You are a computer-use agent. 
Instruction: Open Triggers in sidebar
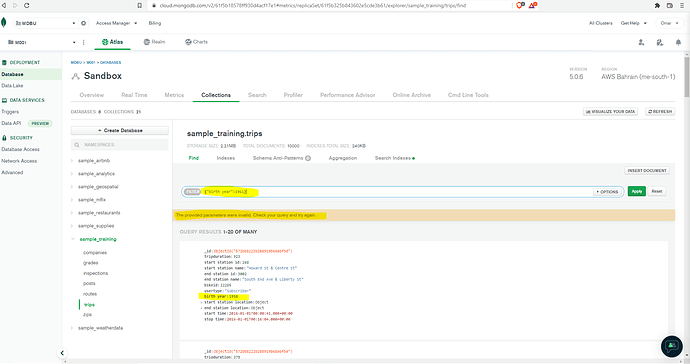click(10, 112)
